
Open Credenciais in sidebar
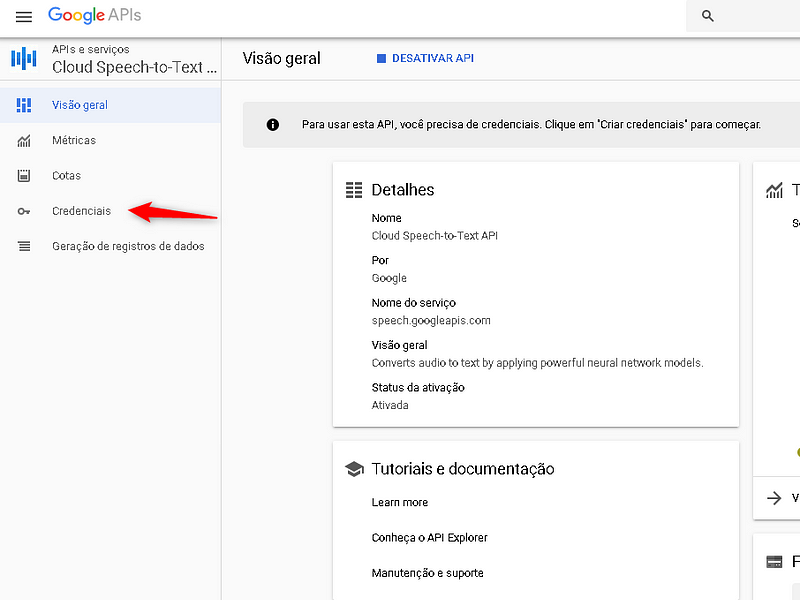110,211
